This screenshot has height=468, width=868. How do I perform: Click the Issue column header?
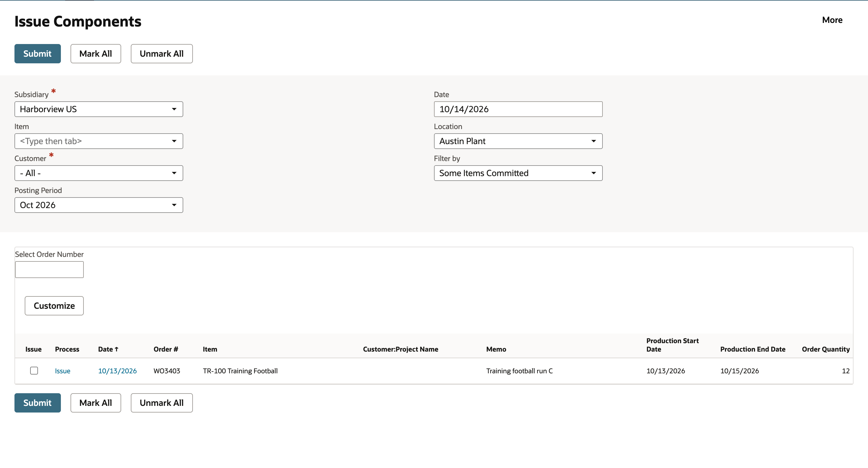tap(33, 349)
